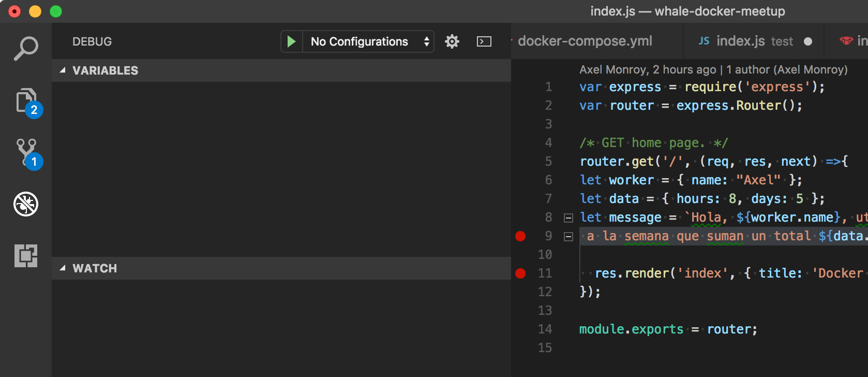Click 'message' variable on line 8

(635, 218)
